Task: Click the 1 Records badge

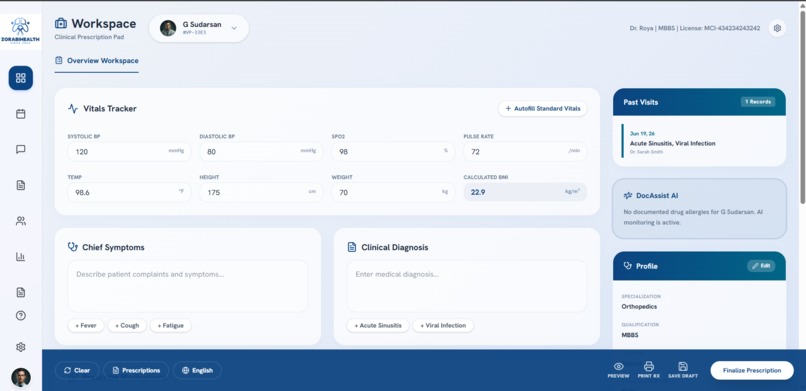Action: pyautogui.click(x=758, y=102)
